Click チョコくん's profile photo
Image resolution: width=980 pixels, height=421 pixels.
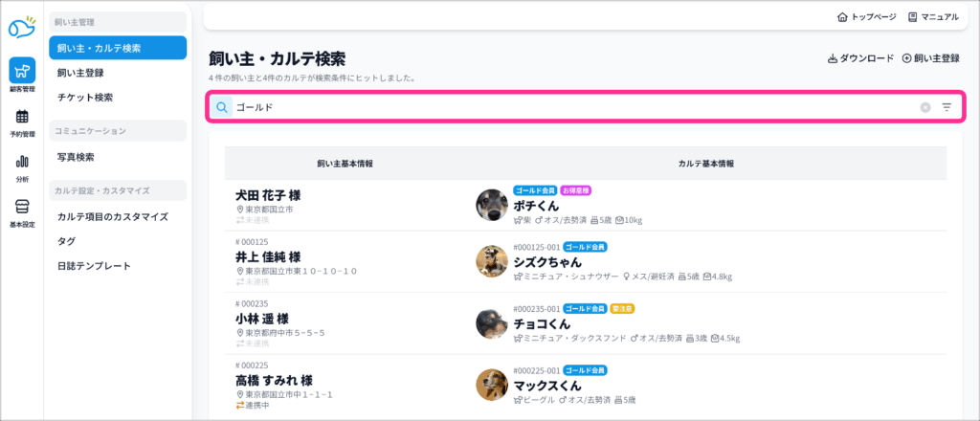pyautogui.click(x=492, y=323)
